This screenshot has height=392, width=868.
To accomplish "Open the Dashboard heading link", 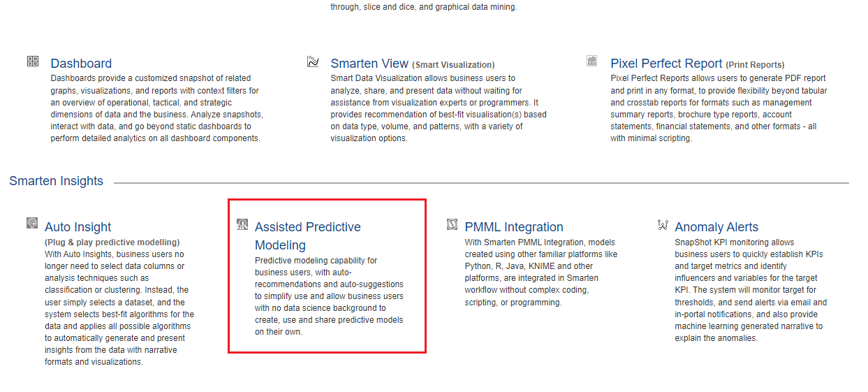I will (x=81, y=64).
